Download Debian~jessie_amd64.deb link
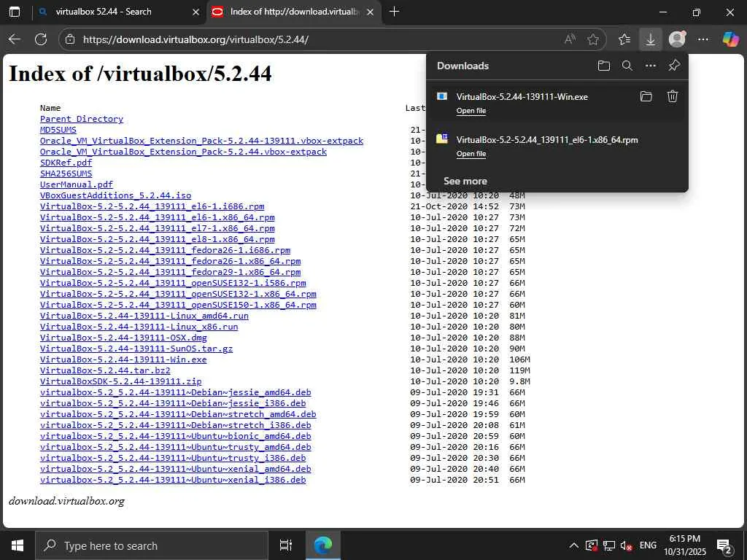Screen dimensions: 747x560 (175, 393)
